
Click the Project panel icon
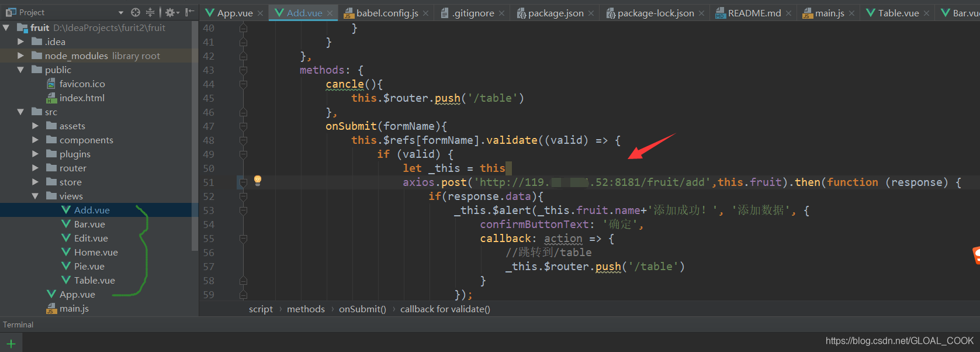11,12
